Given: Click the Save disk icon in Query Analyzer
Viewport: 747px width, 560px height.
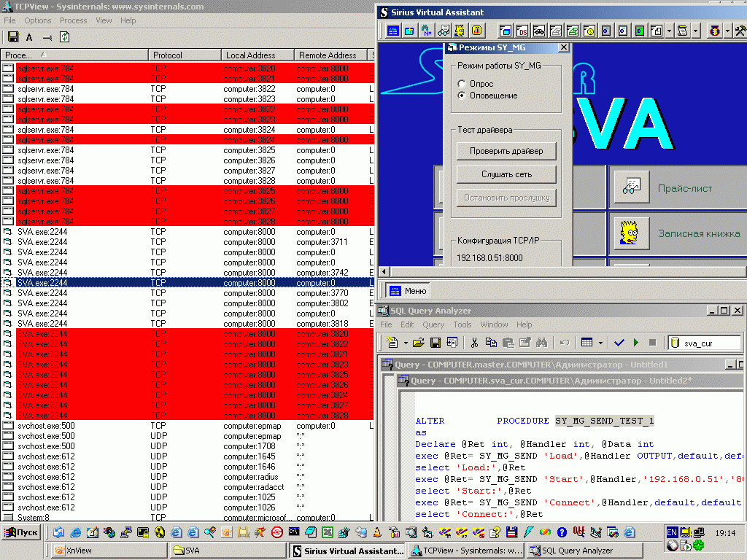Looking at the screenshot, I should pyautogui.click(x=435, y=343).
